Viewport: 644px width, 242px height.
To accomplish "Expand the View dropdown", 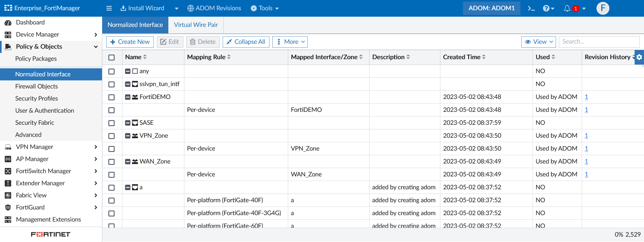I will (x=538, y=42).
